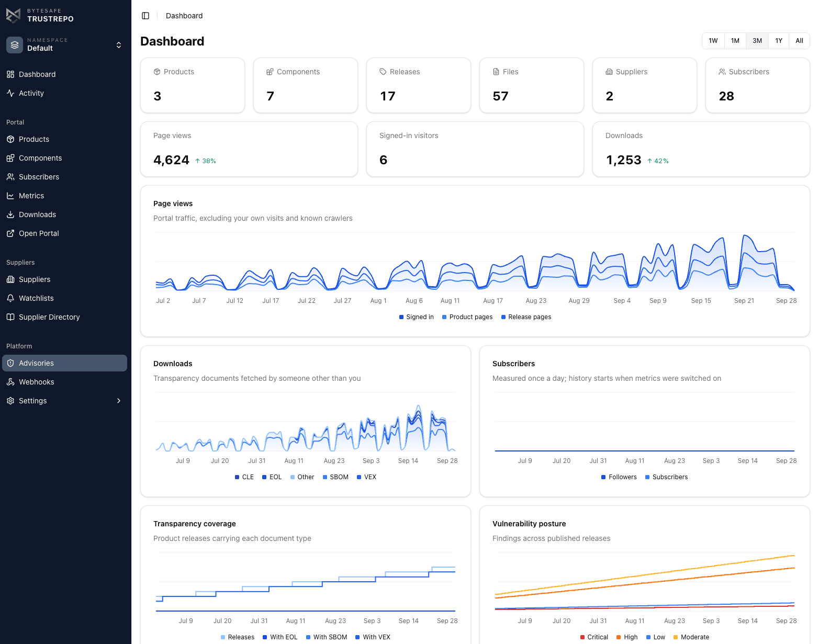The width and height of the screenshot is (819, 644).
Task: Click the Dashboard breadcrumb
Action: click(x=184, y=16)
